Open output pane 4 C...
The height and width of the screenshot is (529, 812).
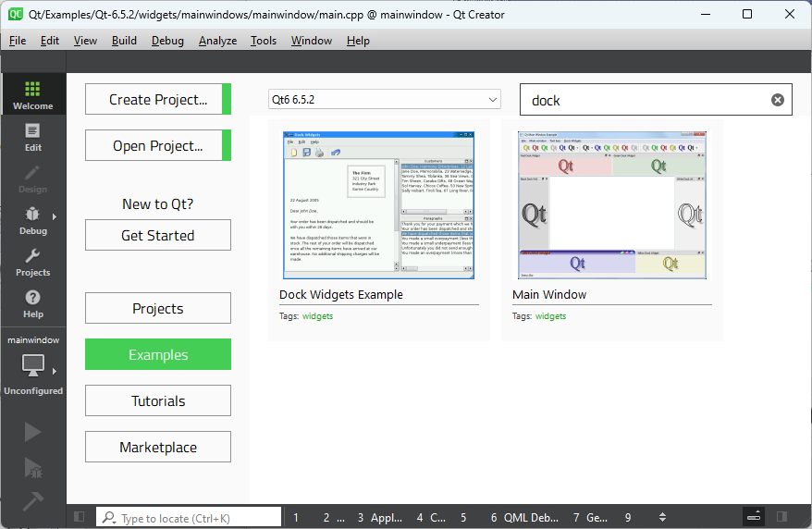click(x=431, y=517)
